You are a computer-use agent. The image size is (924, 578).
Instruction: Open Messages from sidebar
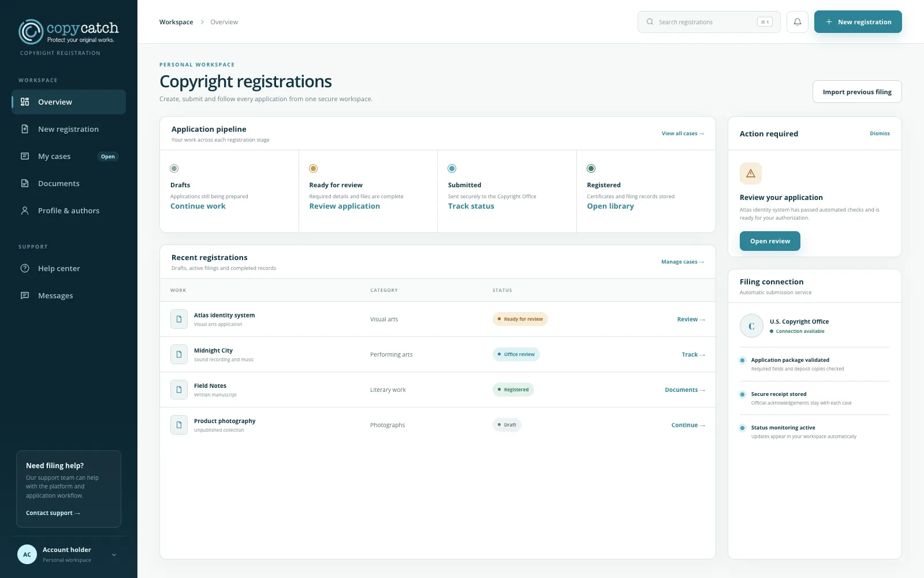69,295
